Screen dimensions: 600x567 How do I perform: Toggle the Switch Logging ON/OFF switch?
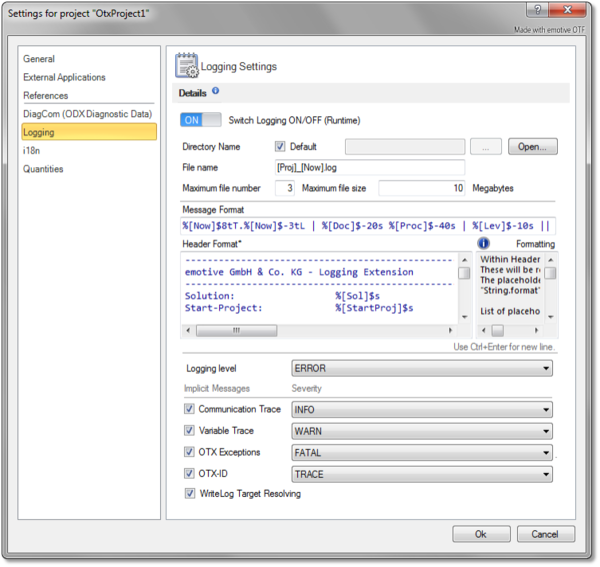click(x=199, y=120)
